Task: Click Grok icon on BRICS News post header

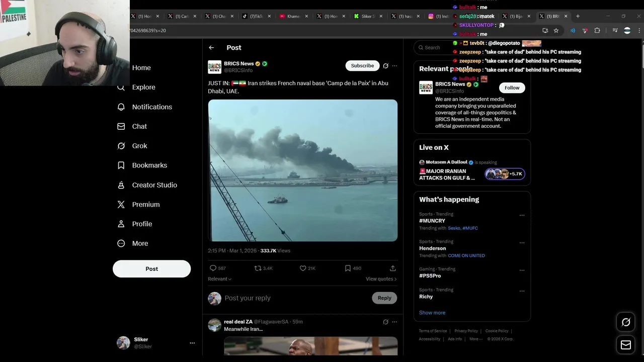Action: (385, 66)
